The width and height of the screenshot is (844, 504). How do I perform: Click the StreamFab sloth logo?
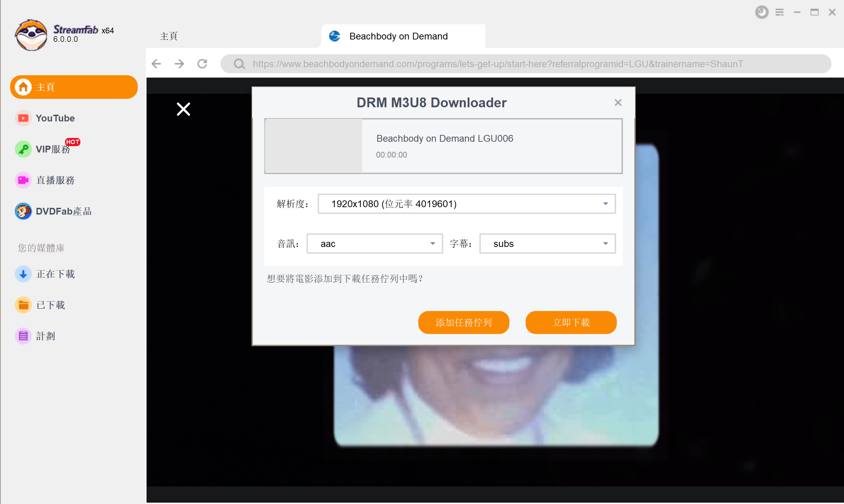(31, 35)
